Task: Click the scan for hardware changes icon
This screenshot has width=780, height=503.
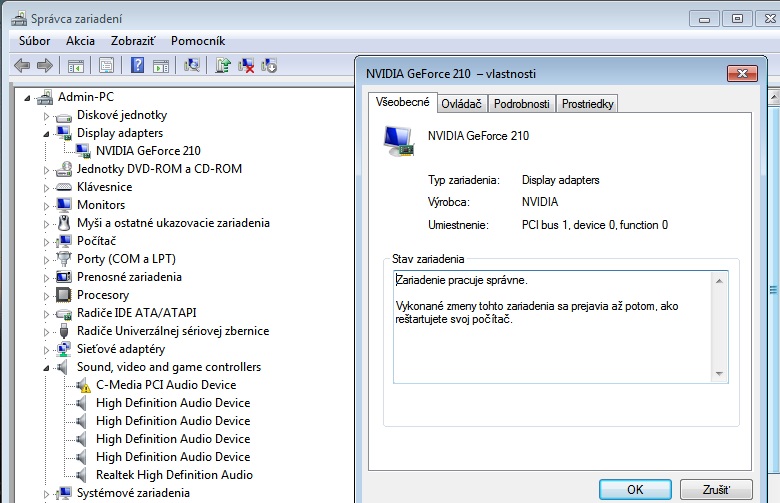Action: (192, 65)
